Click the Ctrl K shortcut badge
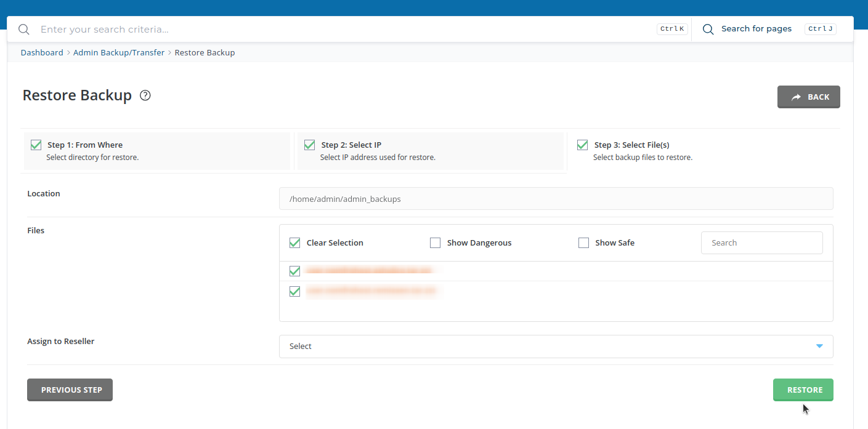 coord(672,29)
